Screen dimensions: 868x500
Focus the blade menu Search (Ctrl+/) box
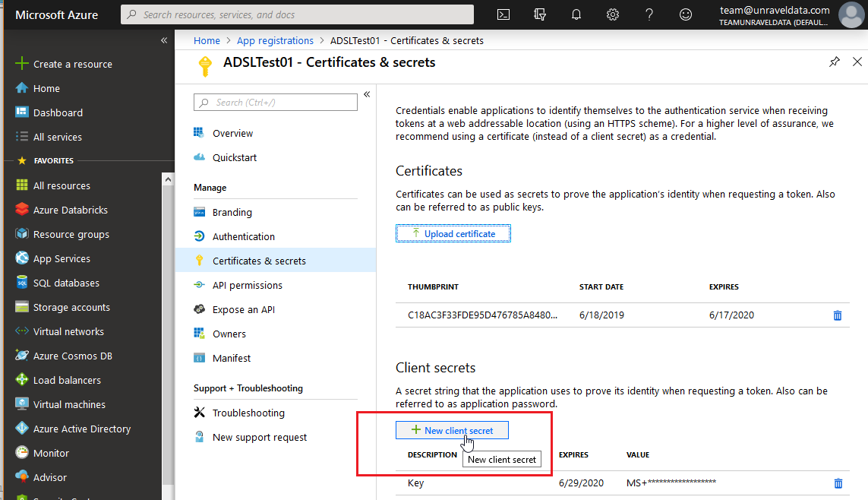(x=275, y=103)
